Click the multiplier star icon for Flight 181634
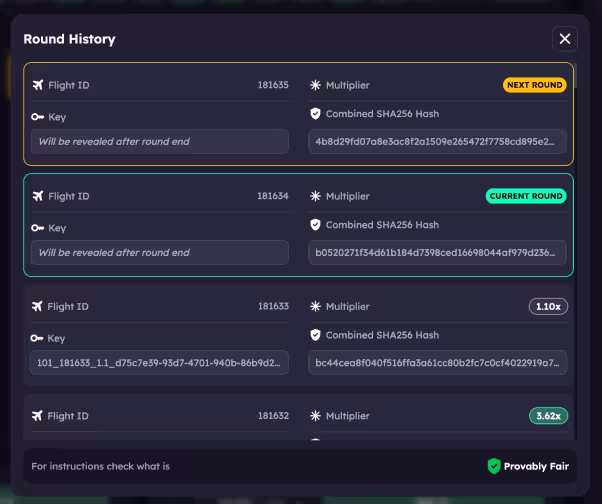 315,196
